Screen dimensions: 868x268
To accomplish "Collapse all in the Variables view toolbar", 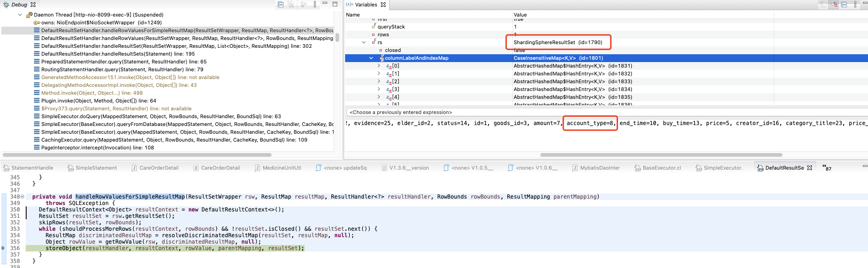I will click(x=844, y=5).
